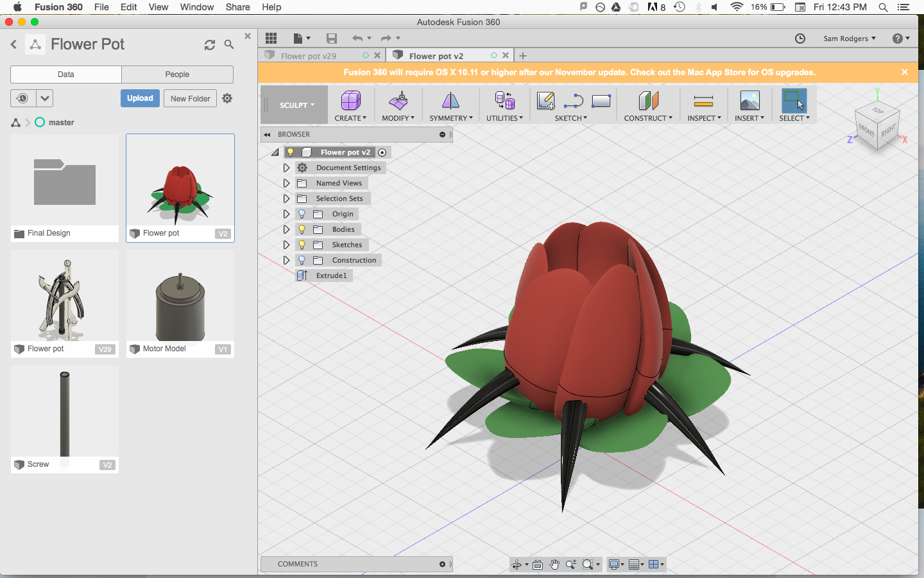Select the Inspect measure ruler icon
924x578 pixels.
[x=703, y=101]
